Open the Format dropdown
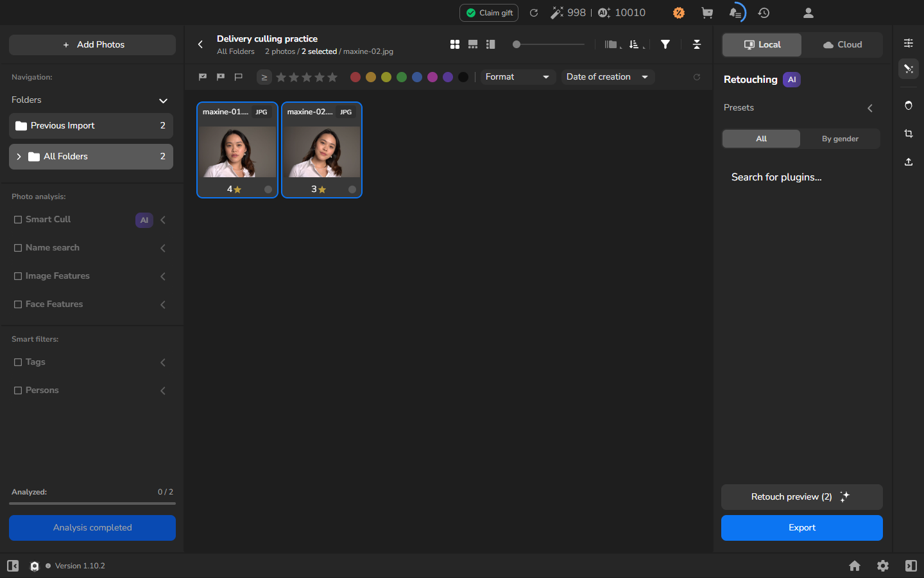Viewport: 924px width, 578px height. [518, 77]
